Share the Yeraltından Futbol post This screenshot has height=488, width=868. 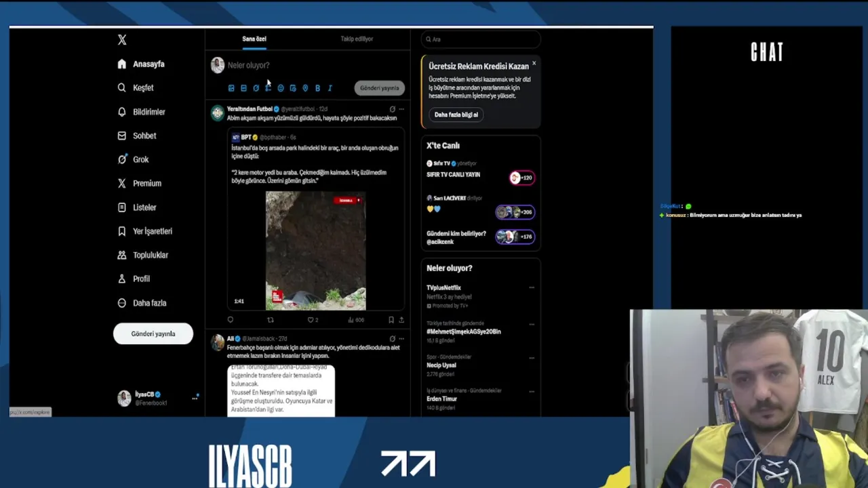click(401, 320)
